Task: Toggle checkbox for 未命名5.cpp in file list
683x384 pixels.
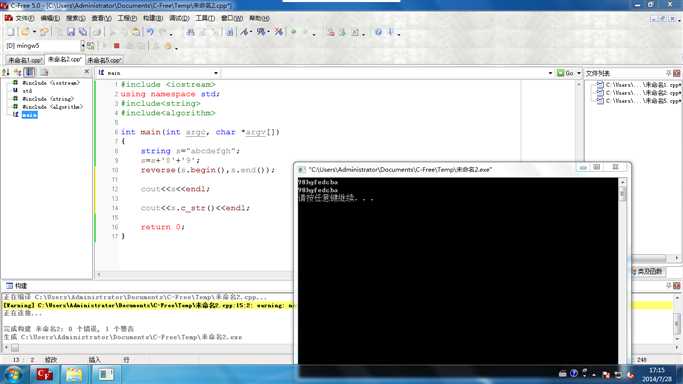Action: point(600,100)
